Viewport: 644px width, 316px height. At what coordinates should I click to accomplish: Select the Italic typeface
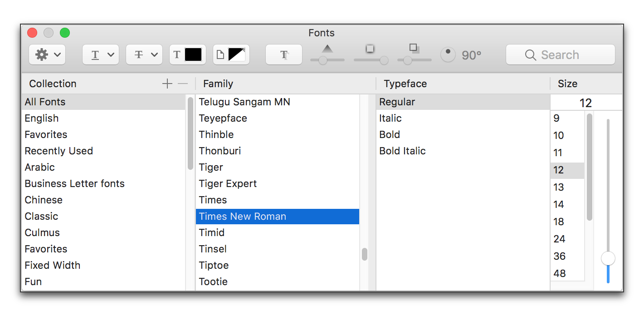coord(463,118)
